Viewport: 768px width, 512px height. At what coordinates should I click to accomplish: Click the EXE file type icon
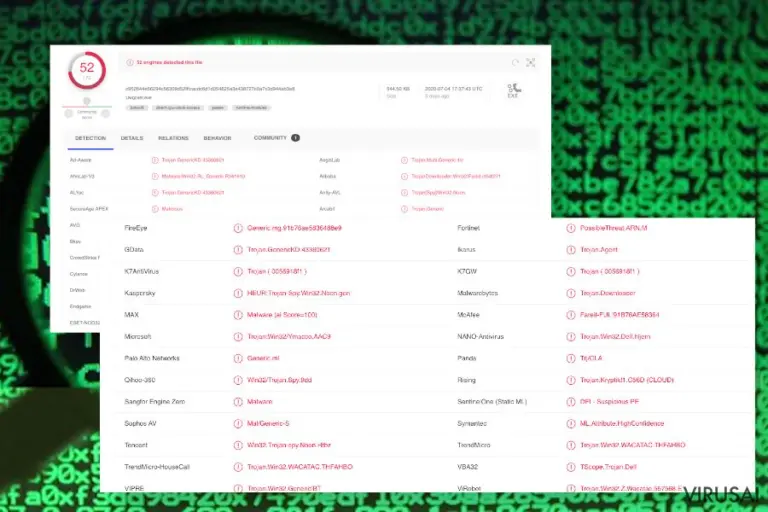click(513, 91)
